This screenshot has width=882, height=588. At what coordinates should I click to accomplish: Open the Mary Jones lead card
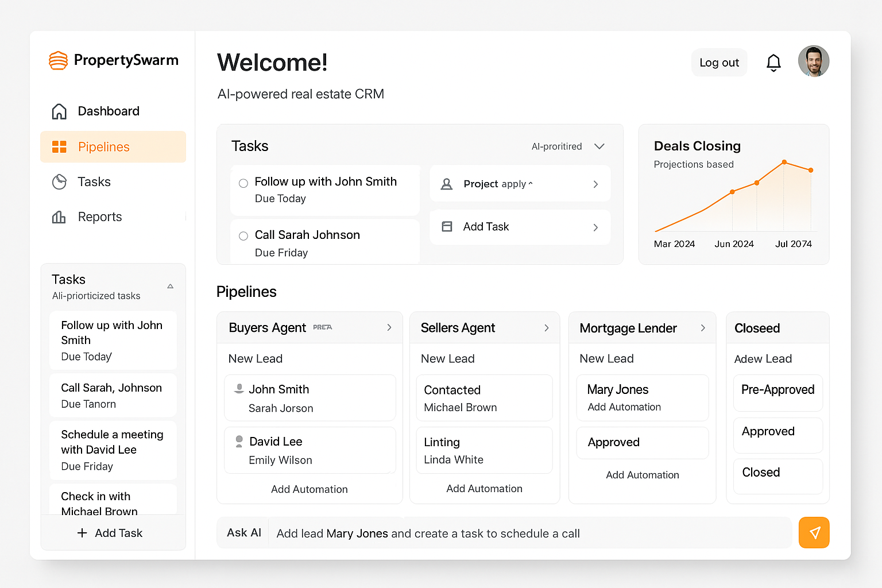coord(643,398)
